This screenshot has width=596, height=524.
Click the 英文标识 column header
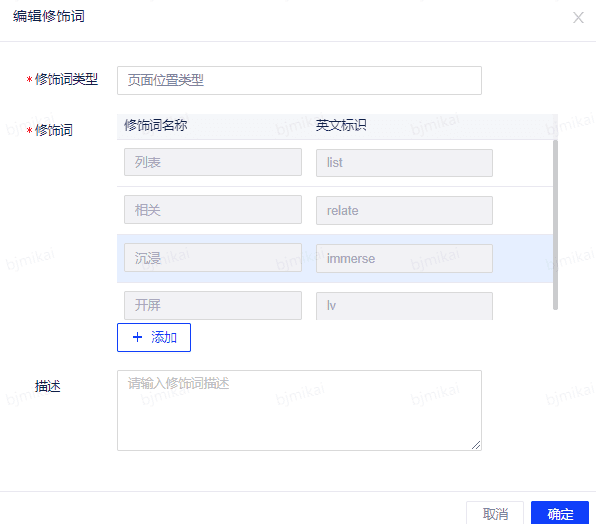(341, 125)
